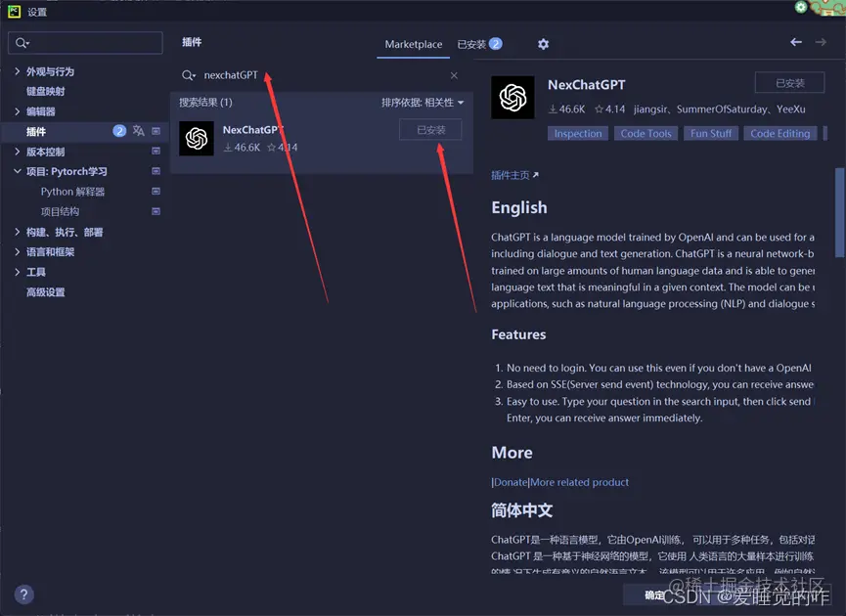Go forward with the right arrow
Screen dimensions: 846x616
click(821, 42)
